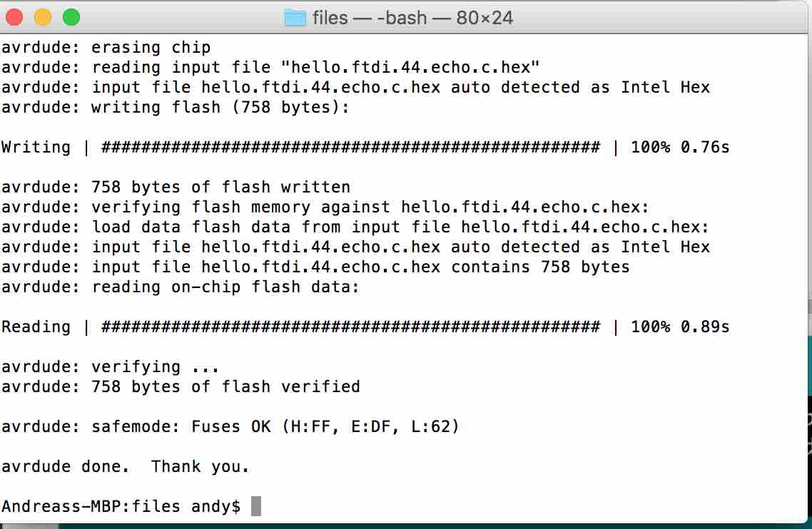812x529 pixels.
Task: Click the 'avrdude done. Thank you.' line
Action: (x=126, y=467)
